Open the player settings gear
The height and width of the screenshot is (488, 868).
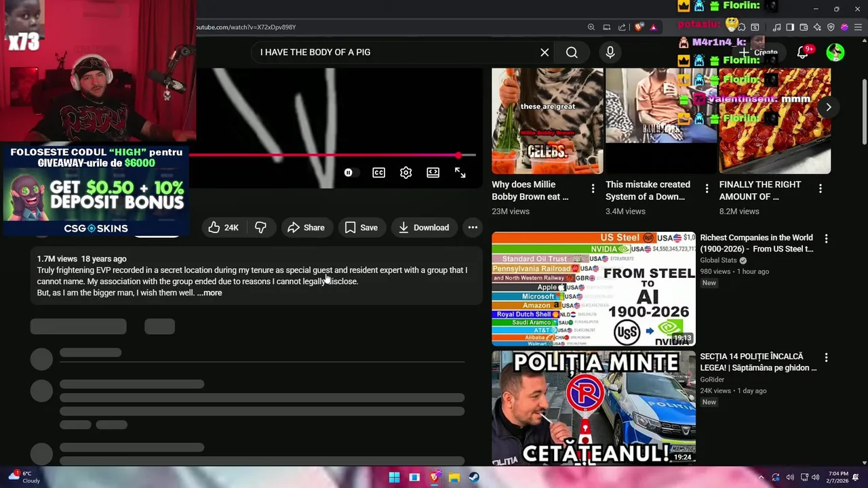point(406,173)
